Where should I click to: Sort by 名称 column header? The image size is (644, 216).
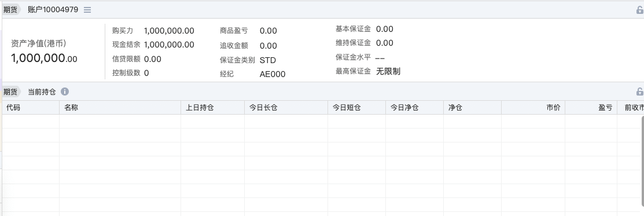(120, 108)
